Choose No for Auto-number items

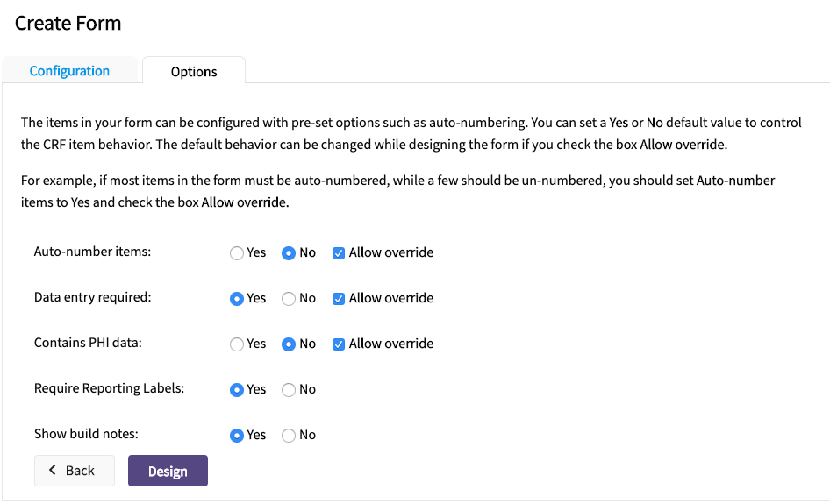tap(289, 253)
